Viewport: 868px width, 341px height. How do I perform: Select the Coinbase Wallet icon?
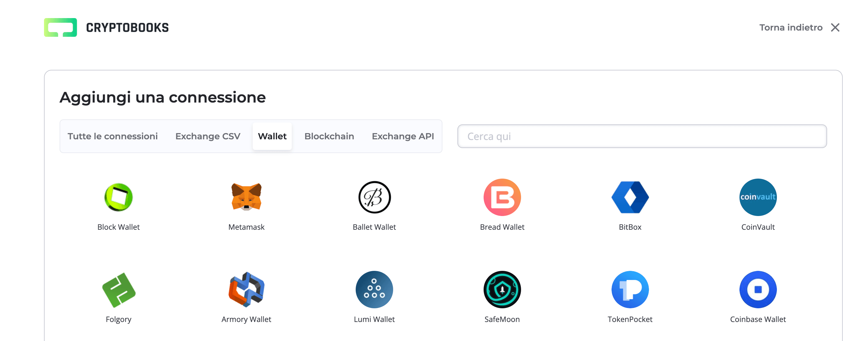pos(758,290)
